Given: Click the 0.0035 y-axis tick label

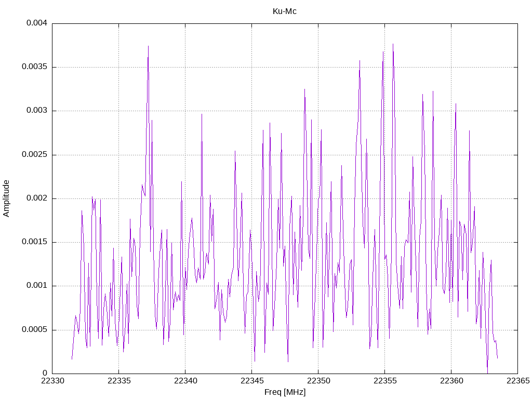Looking at the screenshot, I should pyautogui.click(x=34, y=67).
